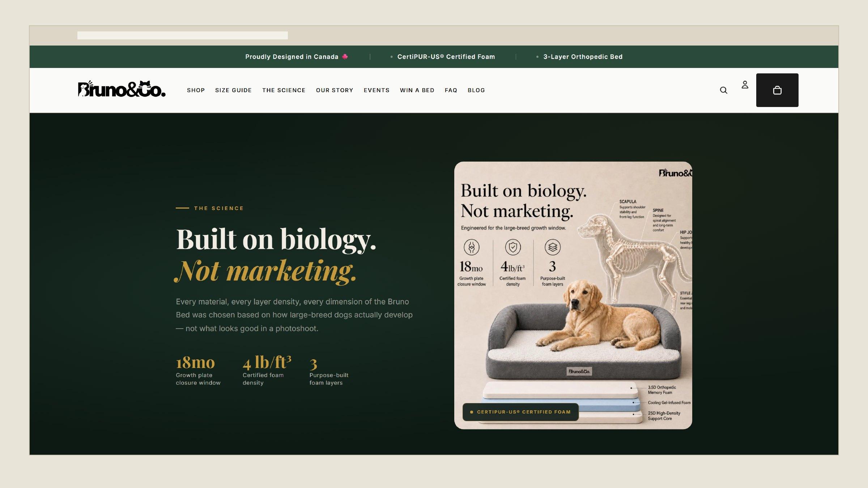The image size is (868, 488).
Task: Click the joint icon above 18mo
Action: 472,247
